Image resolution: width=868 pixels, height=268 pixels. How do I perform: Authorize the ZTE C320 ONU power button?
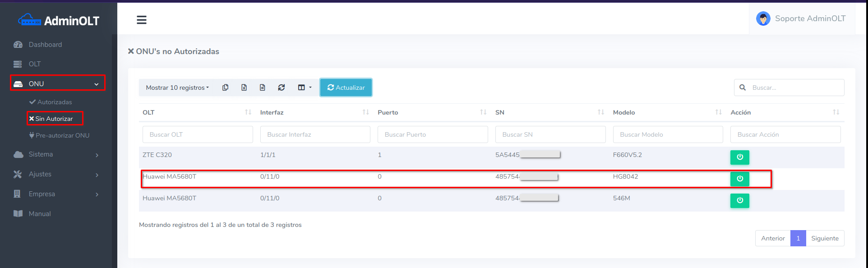(x=739, y=157)
